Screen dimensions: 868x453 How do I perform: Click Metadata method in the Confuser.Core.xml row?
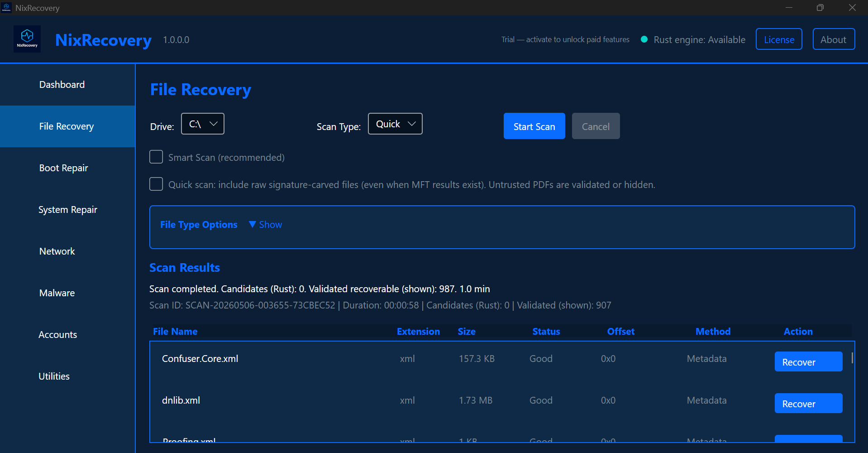coord(707,359)
